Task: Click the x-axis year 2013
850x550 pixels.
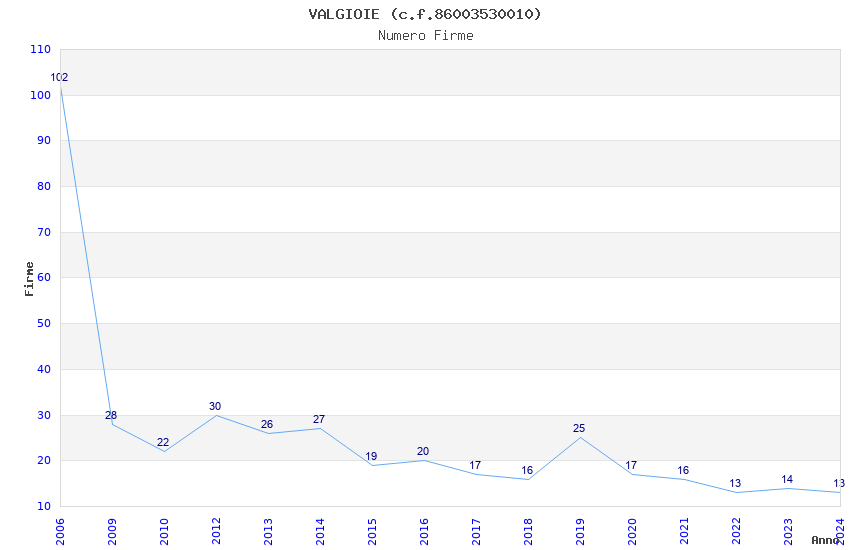Action: [x=268, y=532]
